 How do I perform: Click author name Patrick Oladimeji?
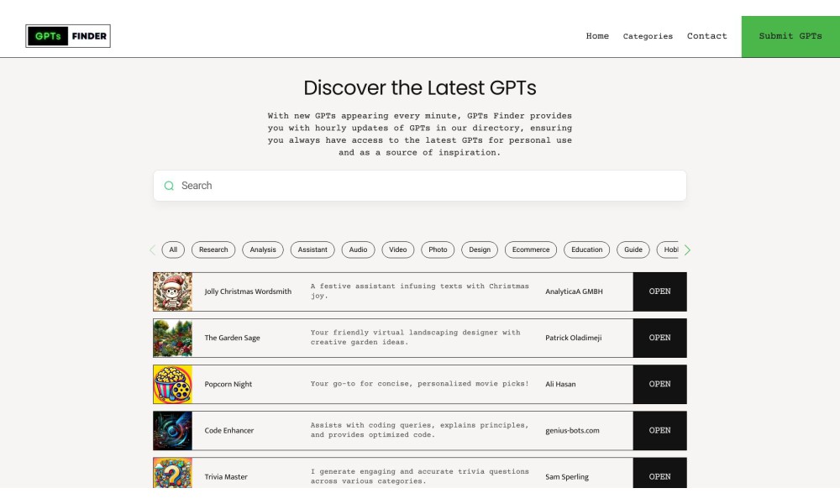click(573, 338)
